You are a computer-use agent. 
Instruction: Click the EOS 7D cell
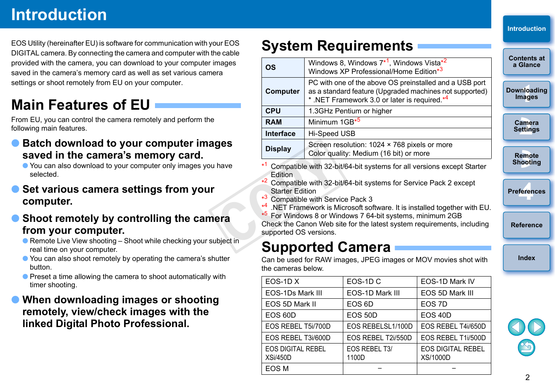click(x=454, y=304)
